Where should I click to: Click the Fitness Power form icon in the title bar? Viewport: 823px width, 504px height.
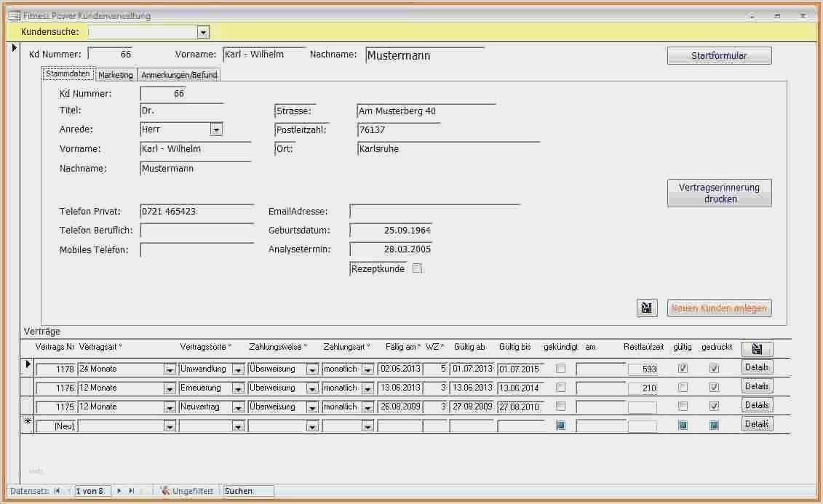point(15,15)
